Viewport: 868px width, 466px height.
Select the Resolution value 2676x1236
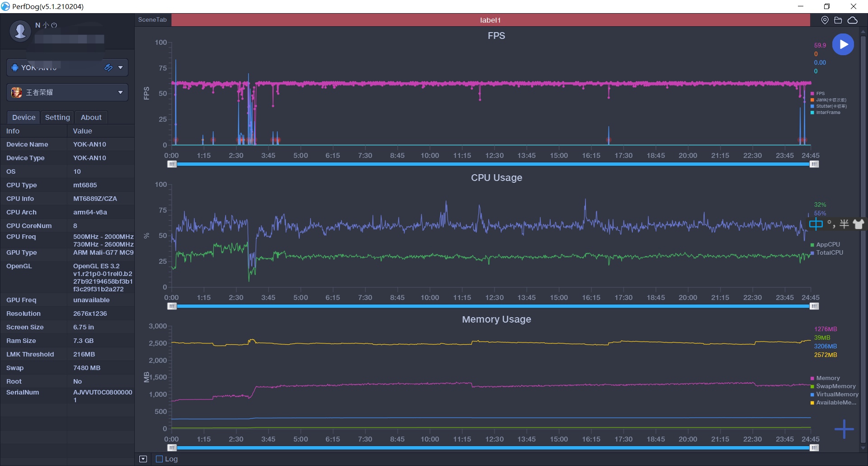[90, 314]
